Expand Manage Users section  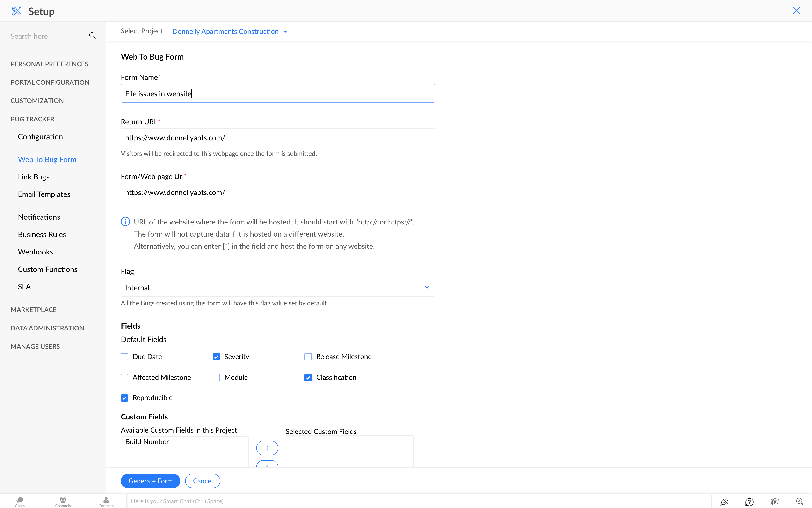pyautogui.click(x=35, y=347)
